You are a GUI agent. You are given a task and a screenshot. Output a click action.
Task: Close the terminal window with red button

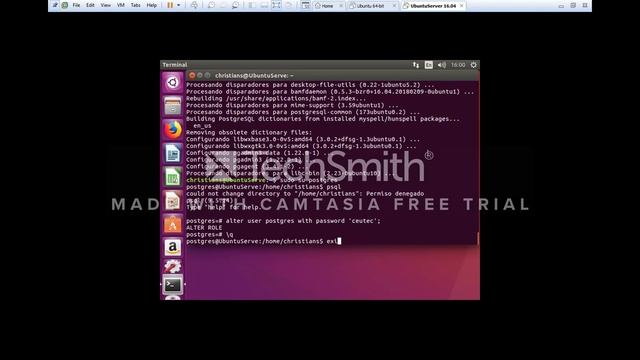click(192, 76)
